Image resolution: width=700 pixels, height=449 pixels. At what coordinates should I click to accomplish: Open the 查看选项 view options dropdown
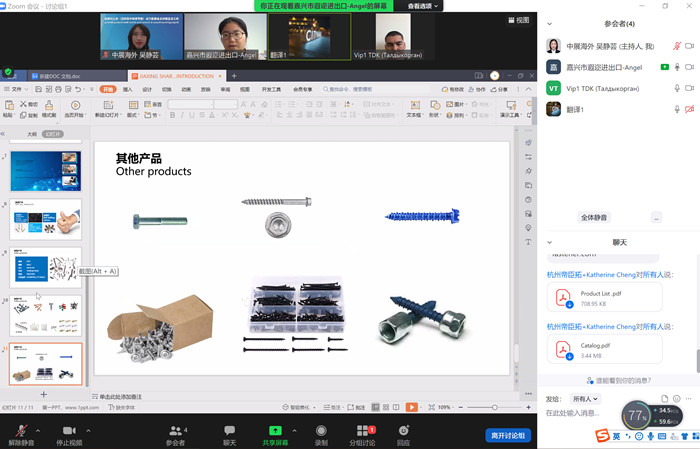[423, 6]
